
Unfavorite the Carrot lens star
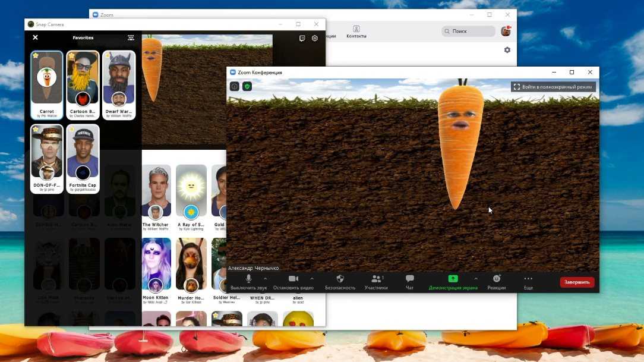point(36,56)
